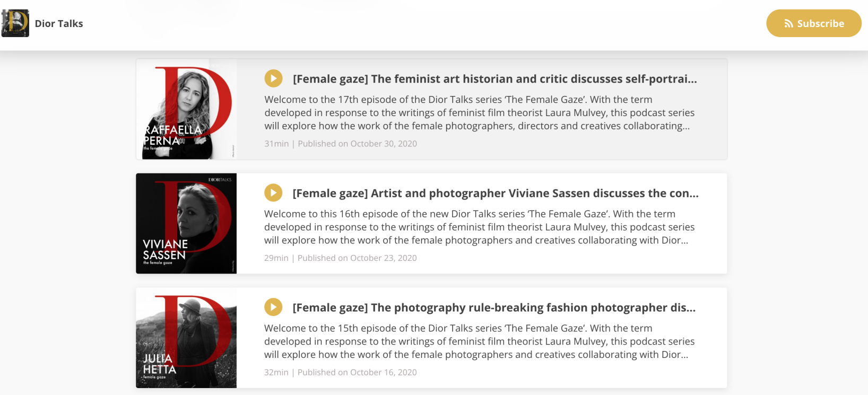Click the October 16, 2020 publish date
The height and width of the screenshot is (395, 868).
(x=357, y=373)
